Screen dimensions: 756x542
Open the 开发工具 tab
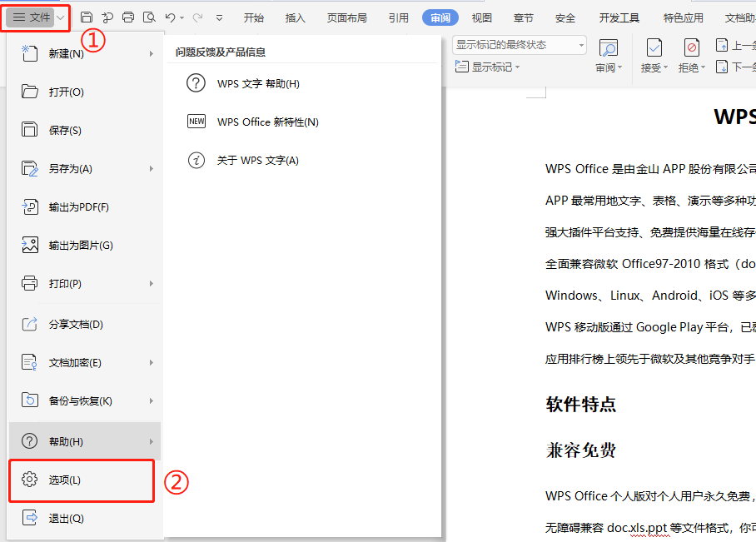(x=619, y=17)
